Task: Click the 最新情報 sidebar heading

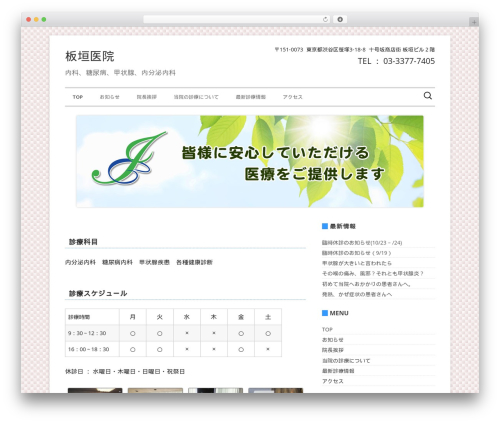Action: pyautogui.click(x=342, y=226)
